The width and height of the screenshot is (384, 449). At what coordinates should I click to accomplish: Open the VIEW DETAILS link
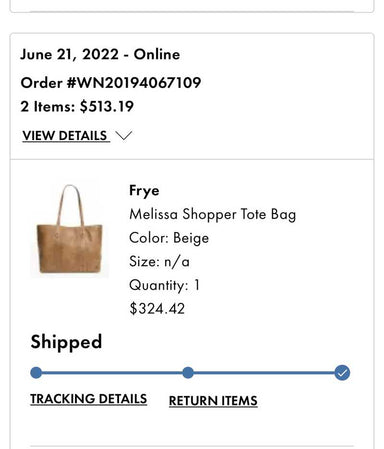(x=66, y=136)
